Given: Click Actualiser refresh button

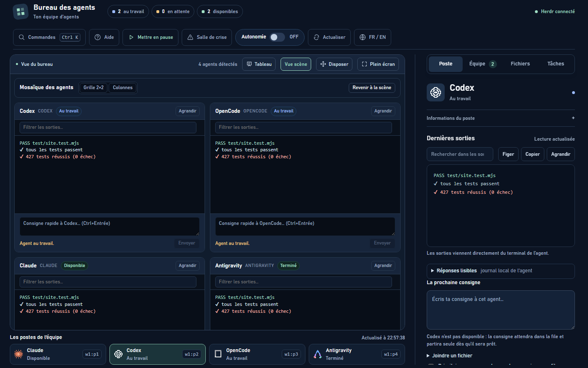Looking at the screenshot, I should tap(329, 37).
